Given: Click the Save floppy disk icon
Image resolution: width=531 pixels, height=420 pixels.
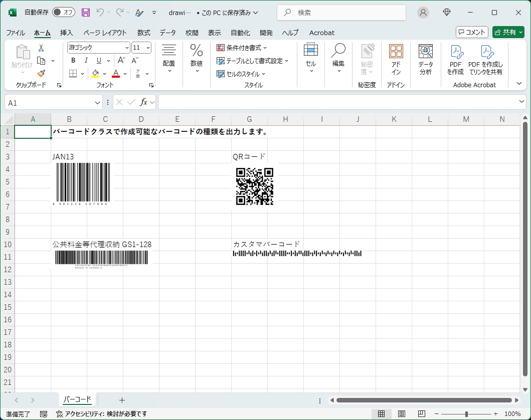Looking at the screenshot, I should [x=86, y=13].
